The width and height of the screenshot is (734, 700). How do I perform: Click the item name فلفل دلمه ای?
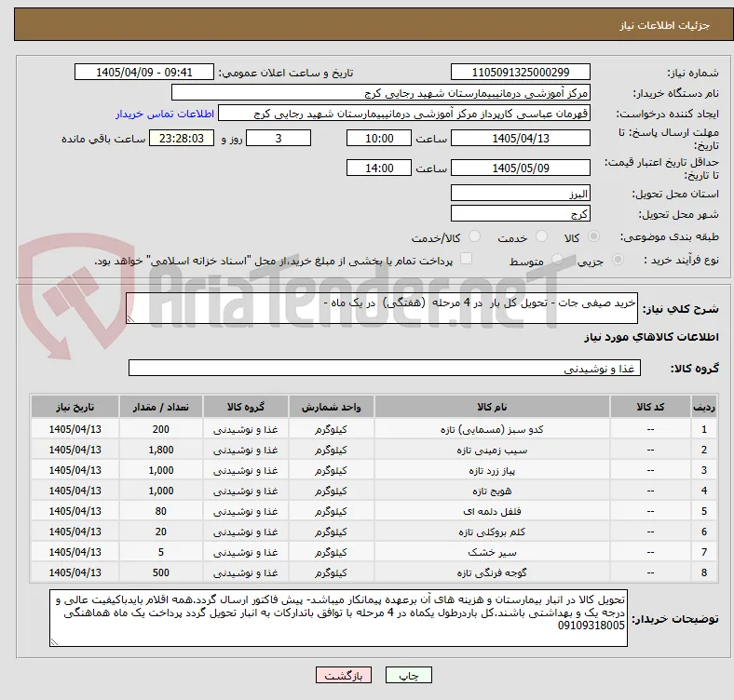tap(492, 511)
